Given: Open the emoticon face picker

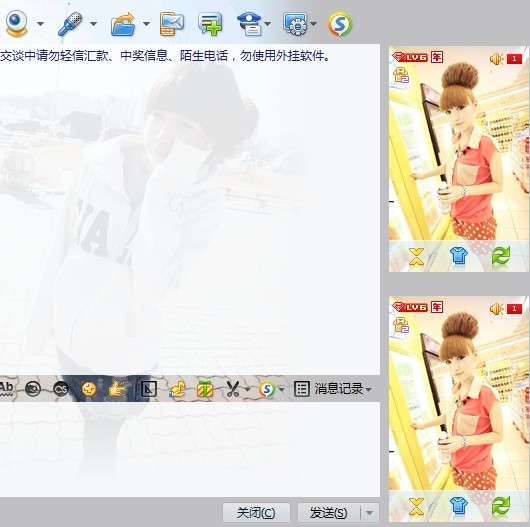Looking at the screenshot, I should coord(89,389).
